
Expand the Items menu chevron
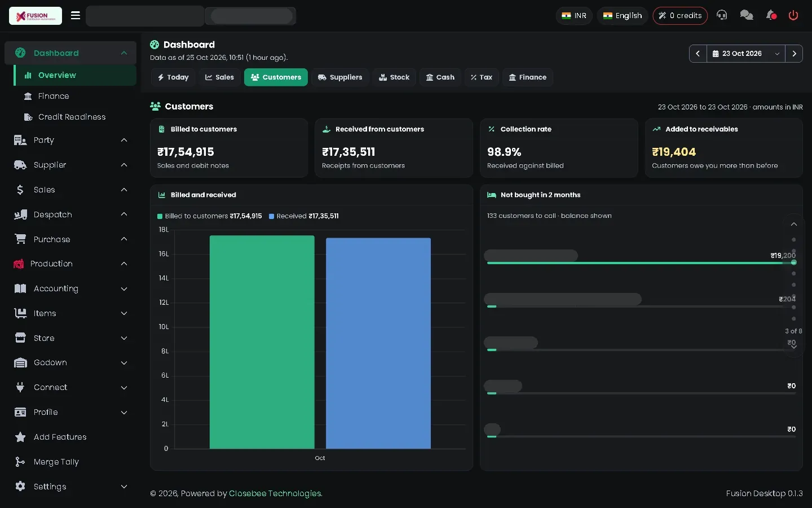[124, 313]
